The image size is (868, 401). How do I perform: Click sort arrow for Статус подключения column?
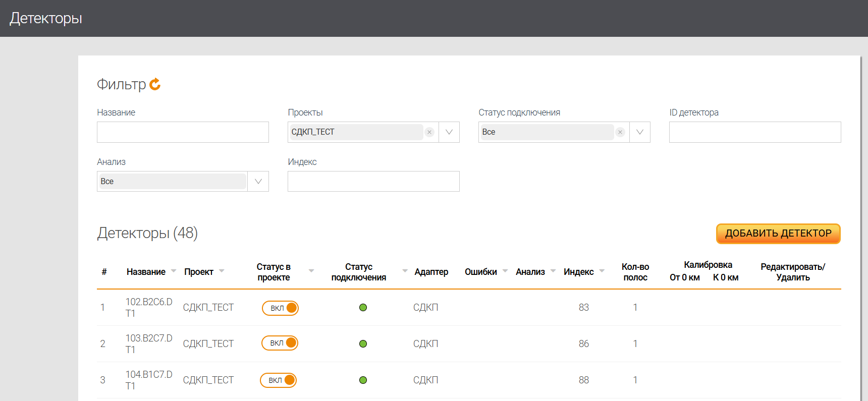(405, 271)
